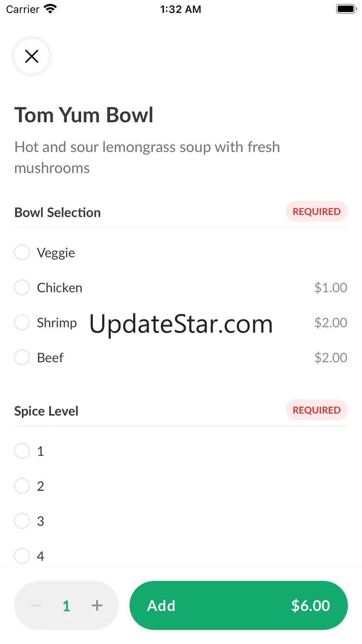Tap the Spice Level REQUIRED badge
This screenshot has width=362, height=644.
[x=317, y=410]
